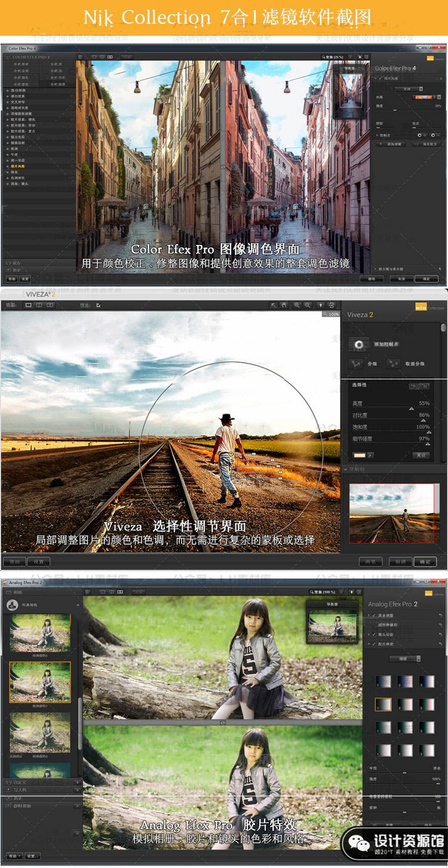Toggle the preview checkbox in Viveza
Image resolution: width=448 pixels, height=868 pixels.
(x=98, y=305)
